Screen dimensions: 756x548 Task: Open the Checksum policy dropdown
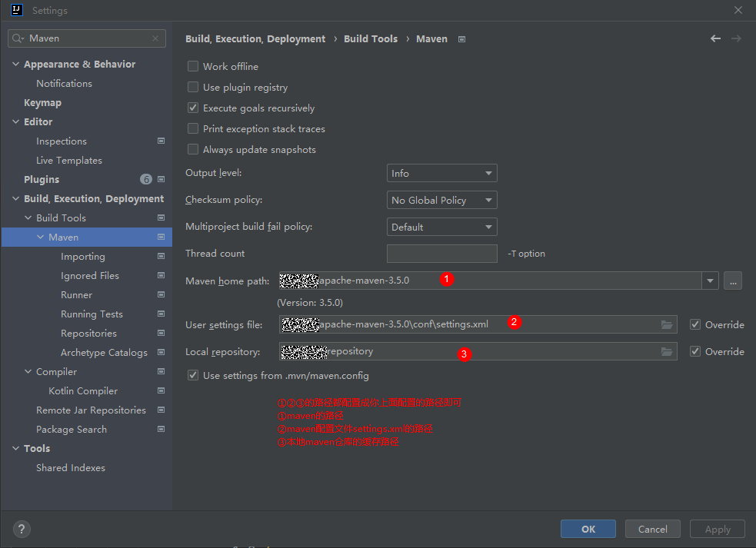(441, 200)
